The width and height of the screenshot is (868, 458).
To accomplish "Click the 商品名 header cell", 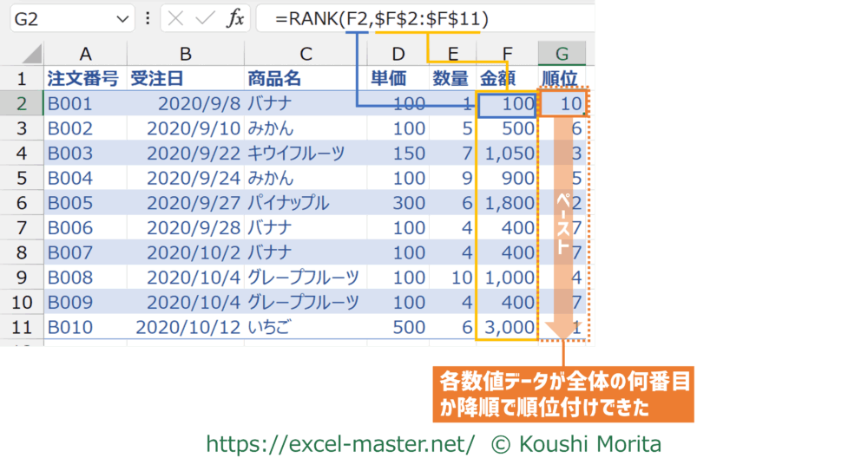I will coord(305,79).
